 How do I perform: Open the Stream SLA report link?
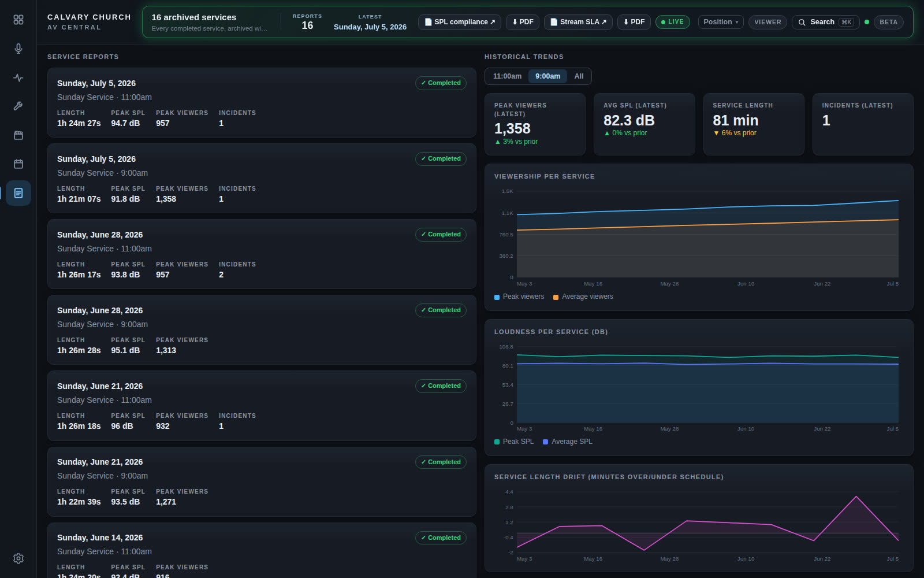click(578, 22)
